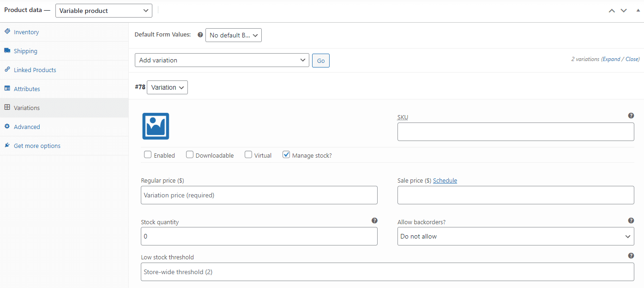The image size is (644, 288).
Task: Select the Variations grid icon
Action: coord(7,107)
